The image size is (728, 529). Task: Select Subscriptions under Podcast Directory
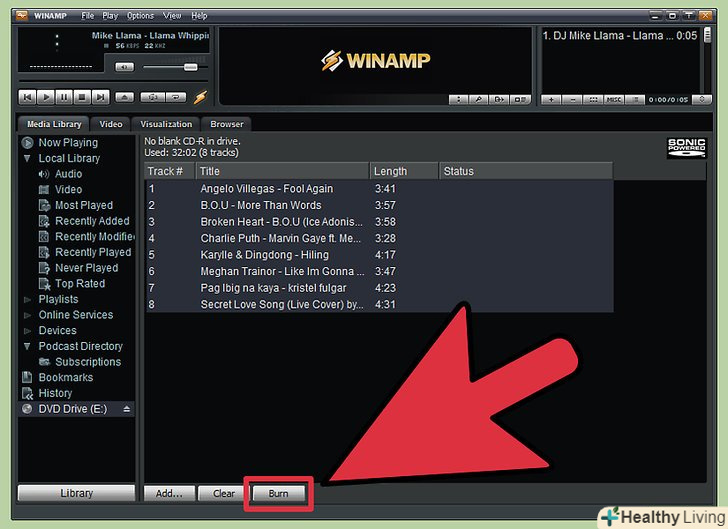(x=88, y=362)
